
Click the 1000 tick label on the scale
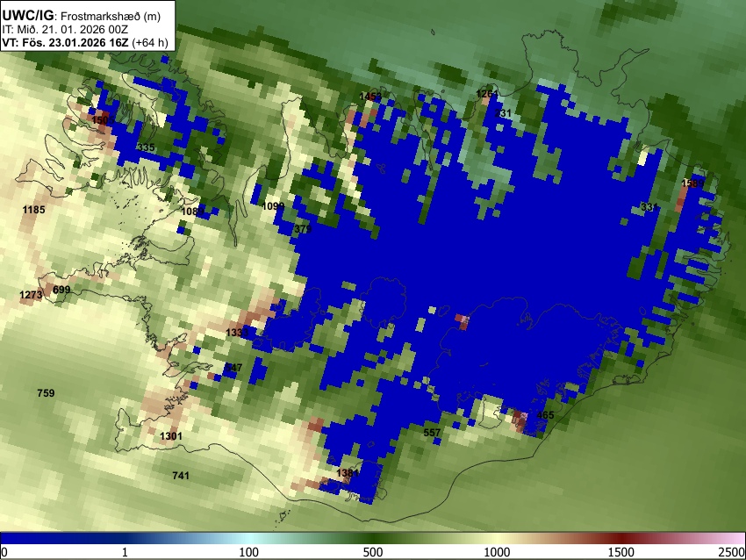tap(497, 552)
